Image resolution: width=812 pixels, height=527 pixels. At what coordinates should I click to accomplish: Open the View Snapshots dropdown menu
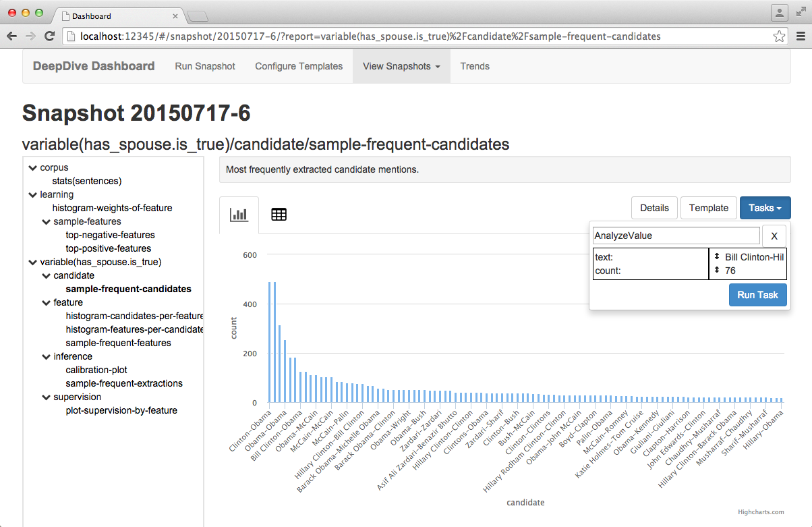point(401,66)
